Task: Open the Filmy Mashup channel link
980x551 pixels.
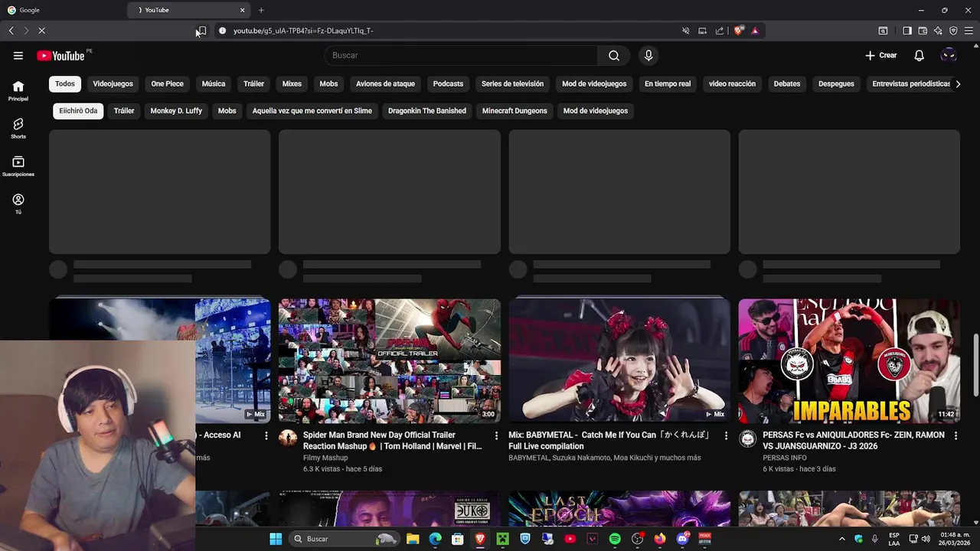Action: 325,458
